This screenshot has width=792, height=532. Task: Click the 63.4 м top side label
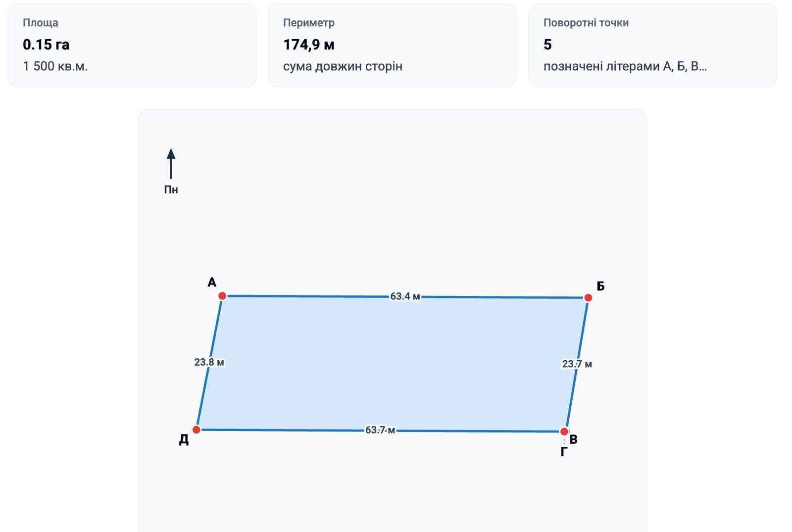[405, 296]
